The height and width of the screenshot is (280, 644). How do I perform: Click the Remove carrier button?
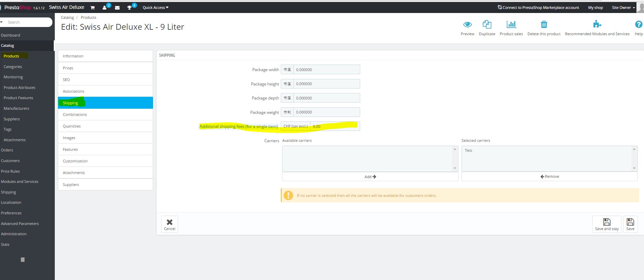(x=550, y=176)
